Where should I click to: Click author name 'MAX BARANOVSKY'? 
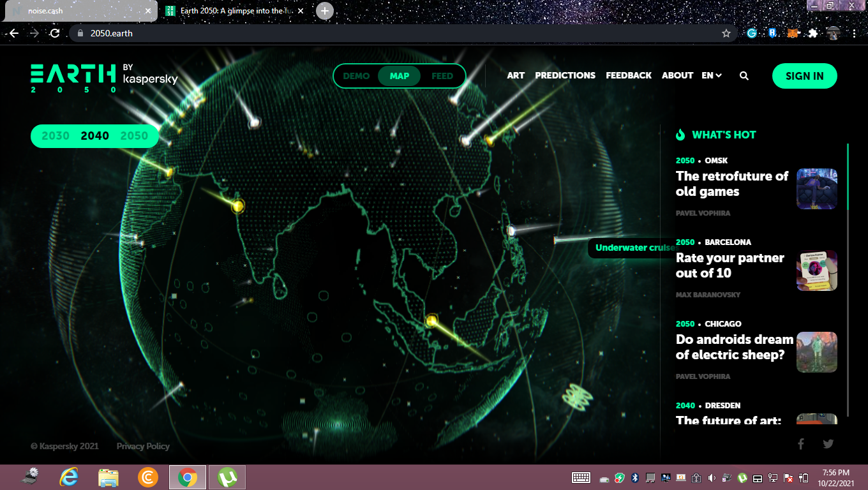pyautogui.click(x=708, y=295)
